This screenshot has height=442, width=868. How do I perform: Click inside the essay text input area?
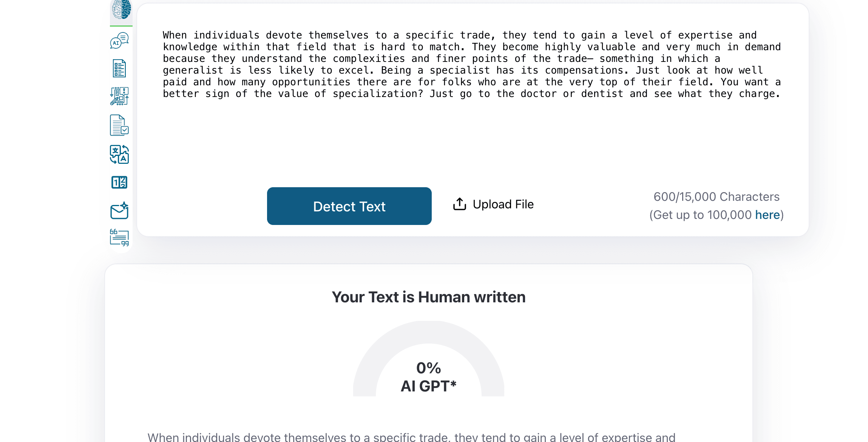coord(472,132)
